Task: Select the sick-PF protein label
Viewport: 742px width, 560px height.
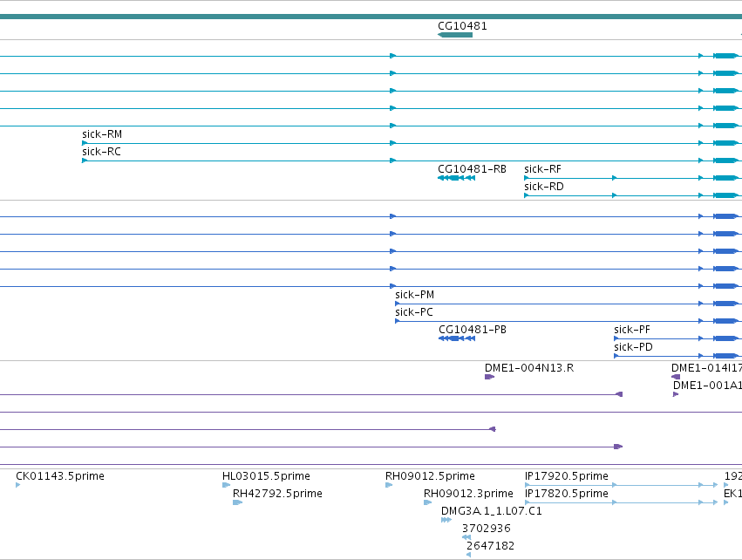Action: tap(632, 330)
